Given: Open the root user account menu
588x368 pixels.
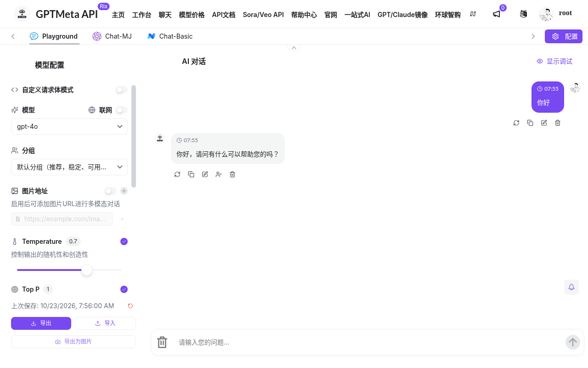Looking at the screenshot, I should click(556, 14).
